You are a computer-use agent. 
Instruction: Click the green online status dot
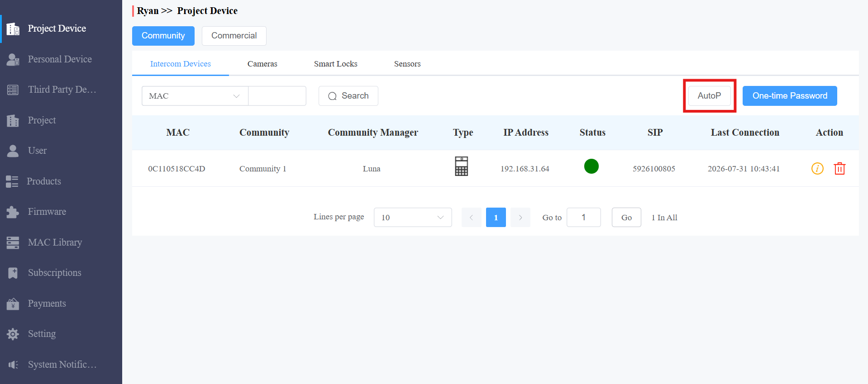point(591,166)
